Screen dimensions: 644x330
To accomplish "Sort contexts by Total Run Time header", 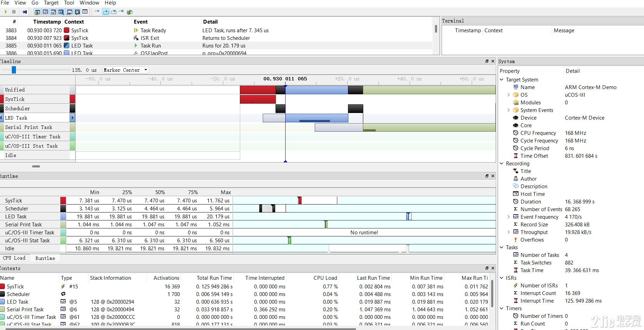I will click(214, 278).
